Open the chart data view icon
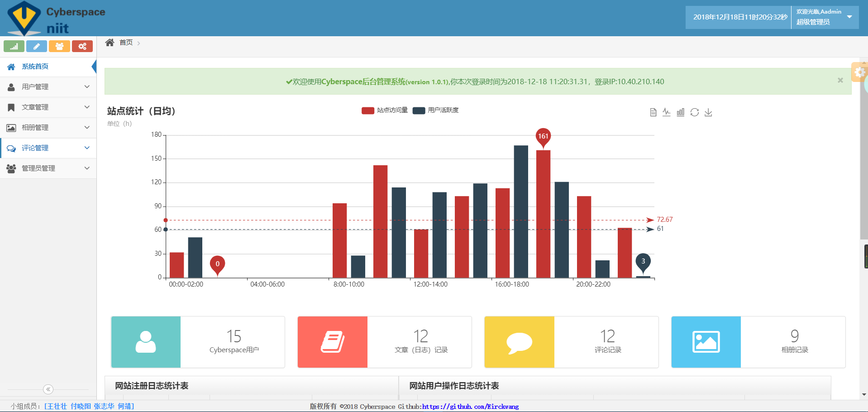Viewport: 868px width, 412px height. pyautogui.click(x=653, y=112)
